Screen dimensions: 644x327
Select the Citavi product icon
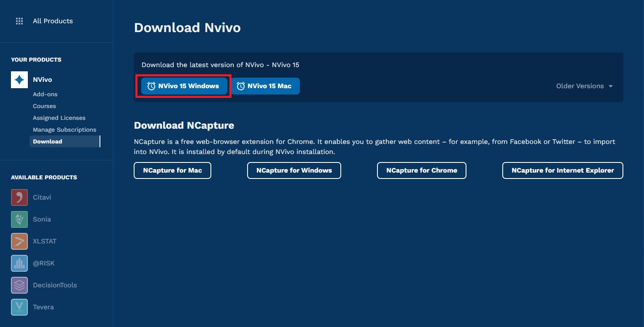19,197
